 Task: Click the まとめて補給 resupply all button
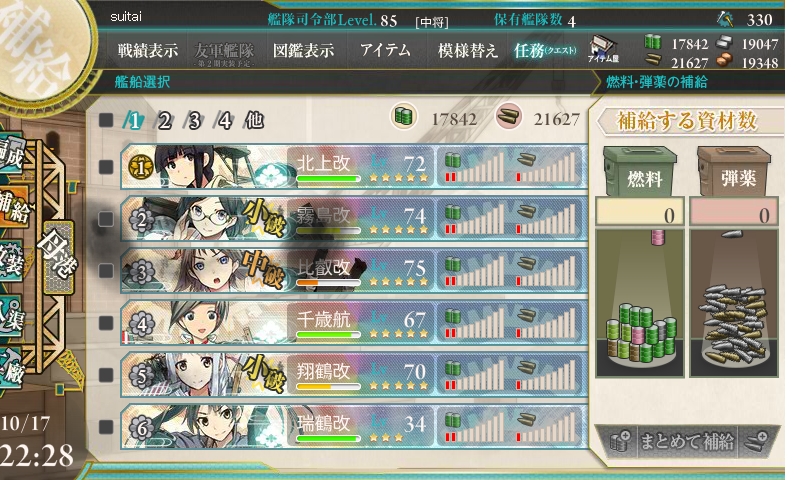coord(687,441)
